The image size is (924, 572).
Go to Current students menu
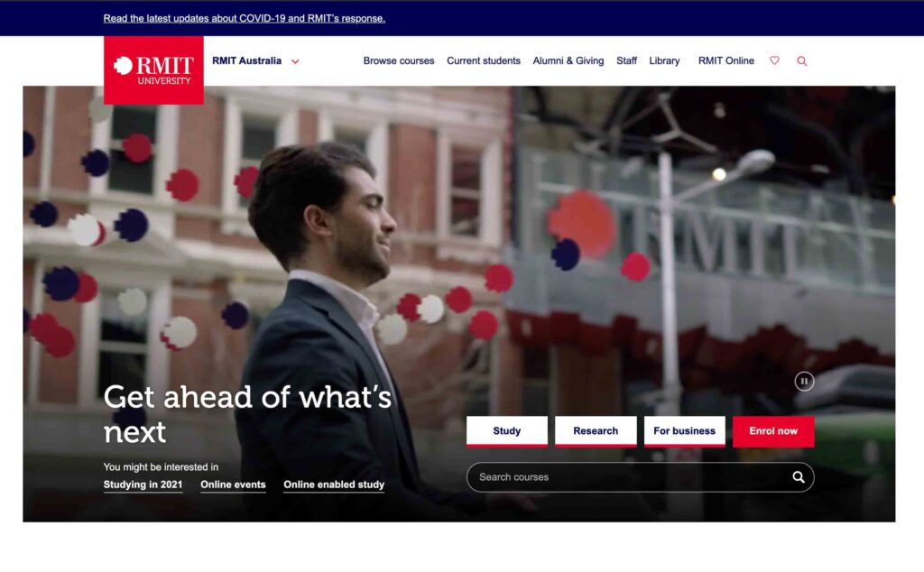pos(484,60)
